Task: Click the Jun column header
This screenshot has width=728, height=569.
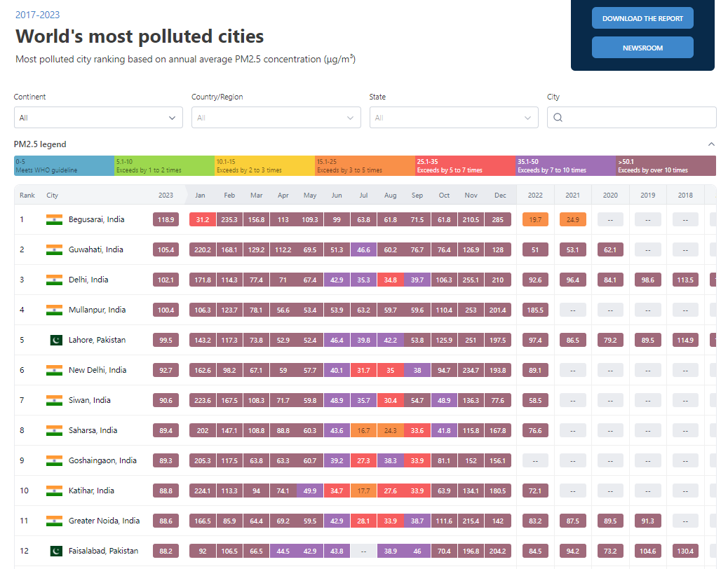Action: point(337,196)
